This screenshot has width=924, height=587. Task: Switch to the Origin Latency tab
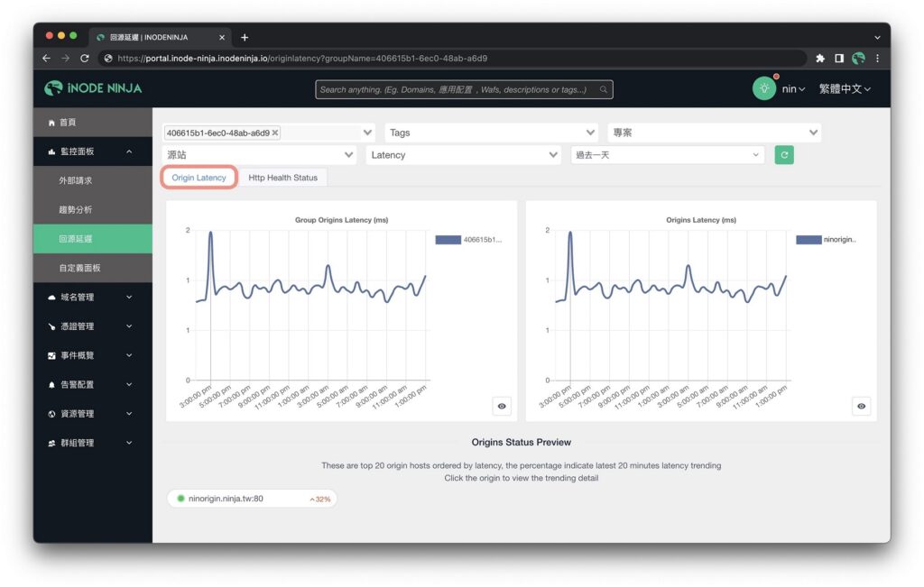tap(199, 178)
